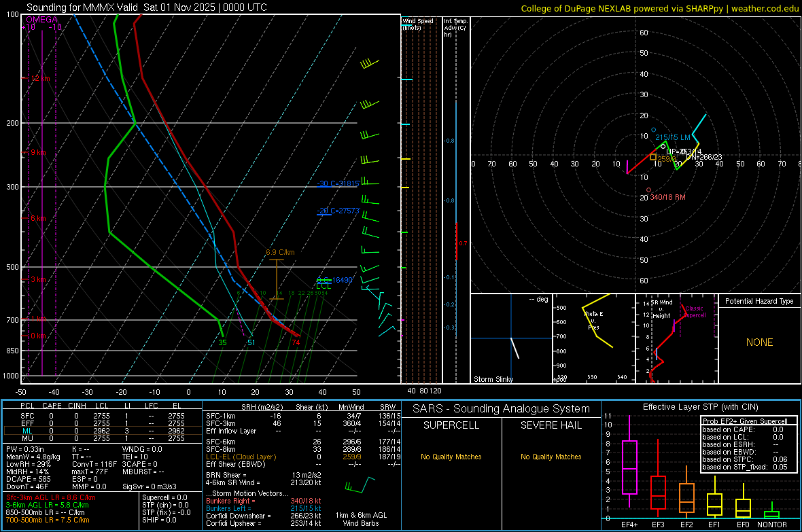Select the MU parcel row
This screenshot has height=532, width=802.
point(103,438)
